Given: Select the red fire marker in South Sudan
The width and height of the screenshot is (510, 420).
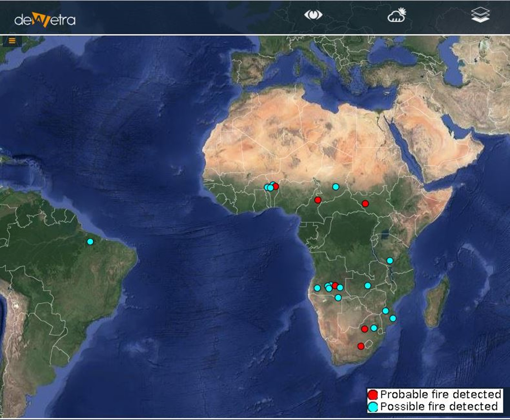Looking at the screenshot, I should 365,204.
